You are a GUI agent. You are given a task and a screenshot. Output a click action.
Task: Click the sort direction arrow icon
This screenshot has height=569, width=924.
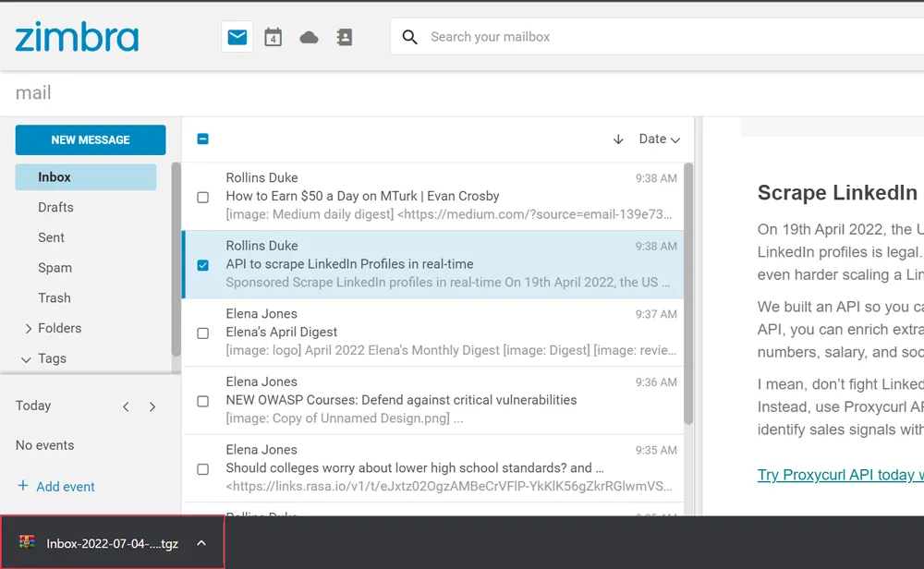tap(618, 139)
